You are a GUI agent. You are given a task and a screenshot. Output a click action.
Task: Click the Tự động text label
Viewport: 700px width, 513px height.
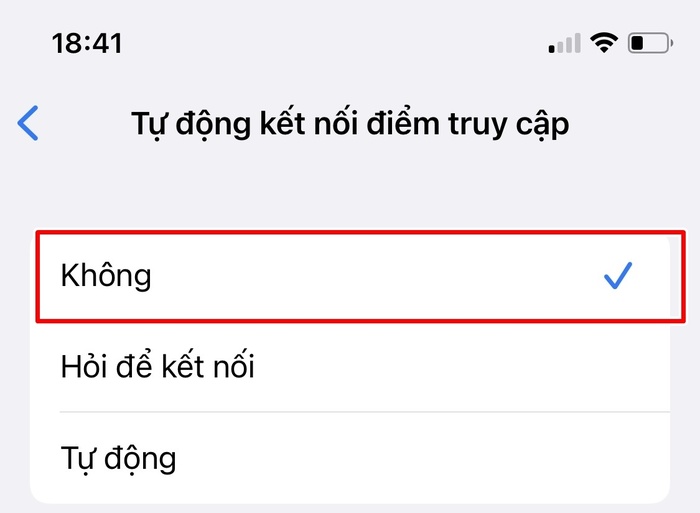(118, 459)
